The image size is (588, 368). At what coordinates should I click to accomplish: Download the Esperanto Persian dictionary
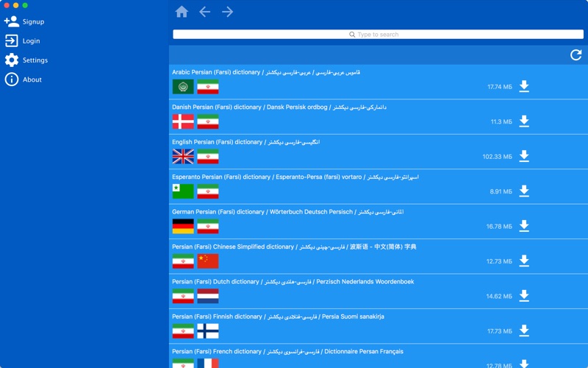(524, 191)
